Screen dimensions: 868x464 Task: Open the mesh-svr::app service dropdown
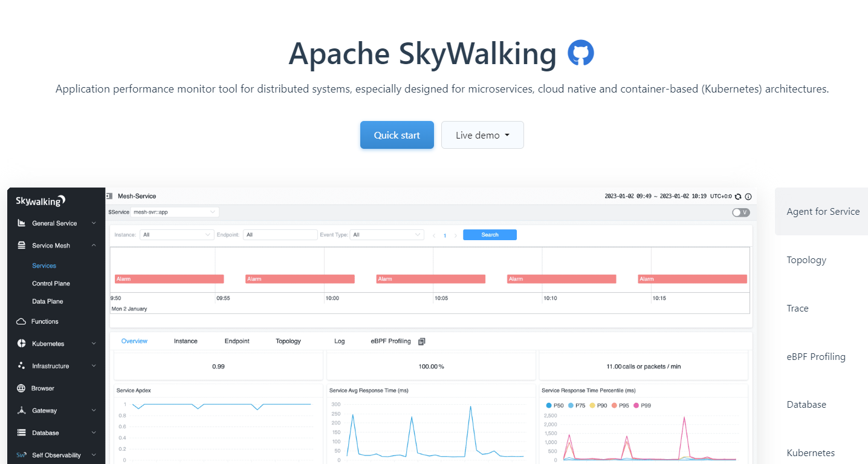pyautogui.click(x=175, y=212)
